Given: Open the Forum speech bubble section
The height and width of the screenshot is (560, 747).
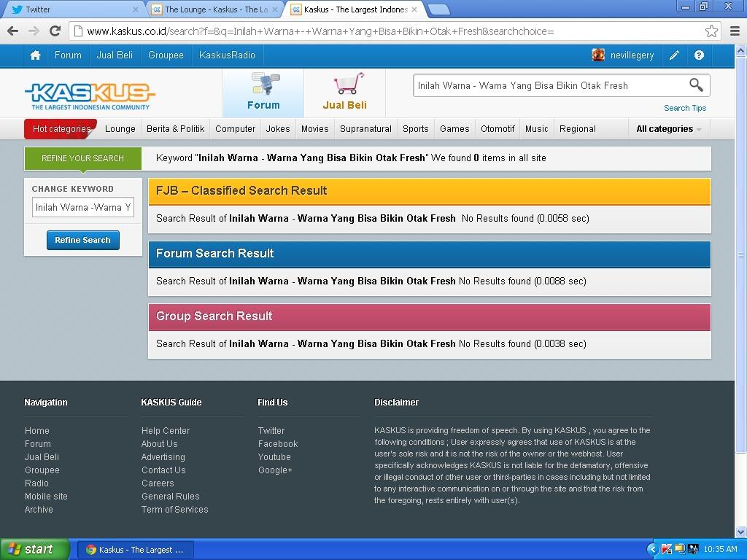Looking at the screenshot, I should pyautogui.click(x=263, y=93).
